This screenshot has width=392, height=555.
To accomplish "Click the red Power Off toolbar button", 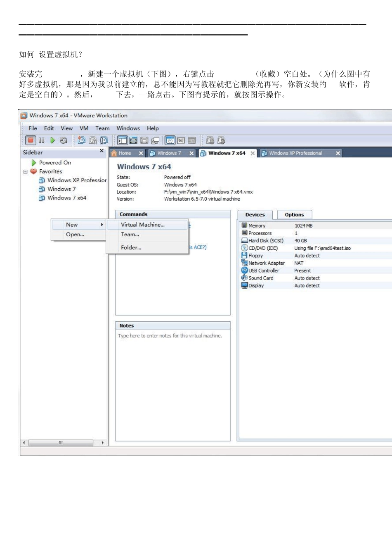I will (31, 140).
